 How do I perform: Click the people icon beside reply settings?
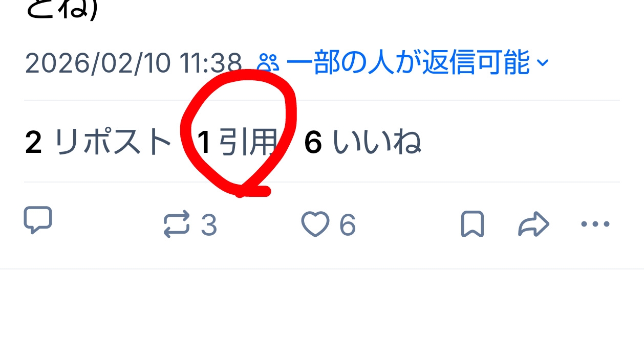point(268,63)
